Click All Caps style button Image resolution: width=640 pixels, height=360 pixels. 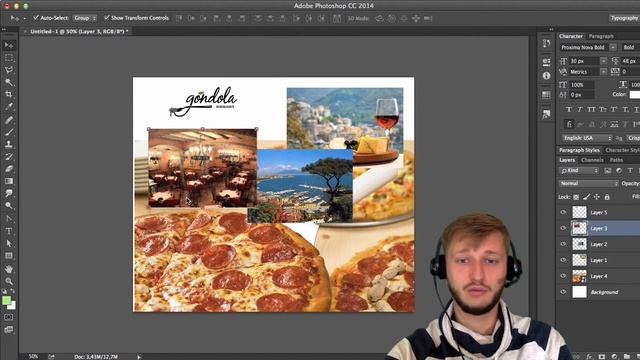tap(591, 109)
